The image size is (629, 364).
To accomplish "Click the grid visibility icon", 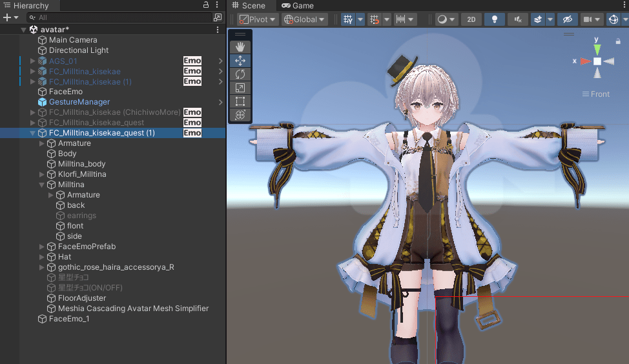I will [x=348, y=19].
